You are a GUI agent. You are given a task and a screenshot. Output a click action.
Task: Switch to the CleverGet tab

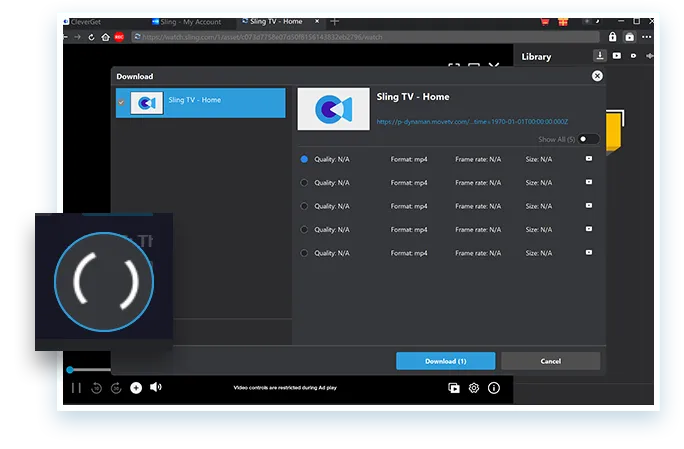[82, 22]
